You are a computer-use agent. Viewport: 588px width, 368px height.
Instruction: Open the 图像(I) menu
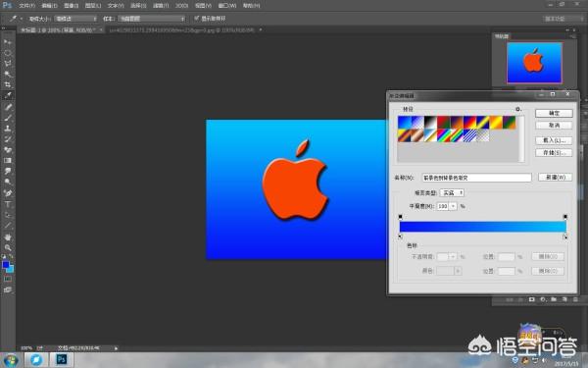click(x=71, y=6)
